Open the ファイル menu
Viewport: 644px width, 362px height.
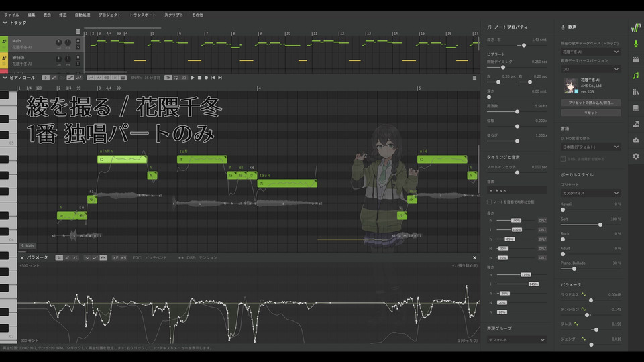coord(11,15)
